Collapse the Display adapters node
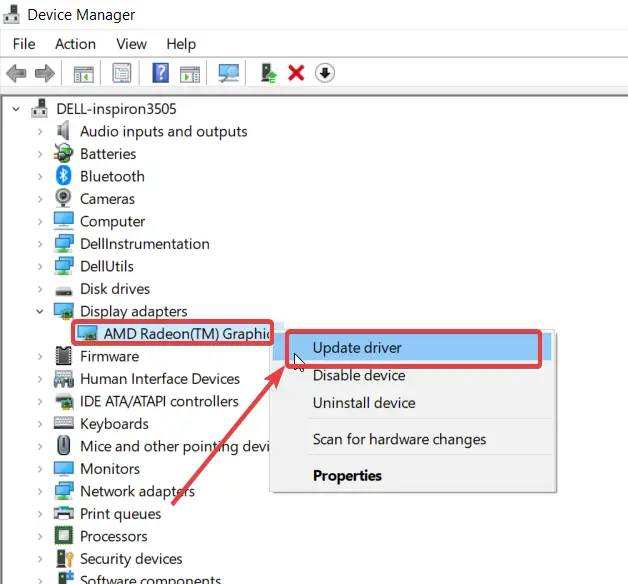The width and height of the screenshot is (628, 584). 40,311
